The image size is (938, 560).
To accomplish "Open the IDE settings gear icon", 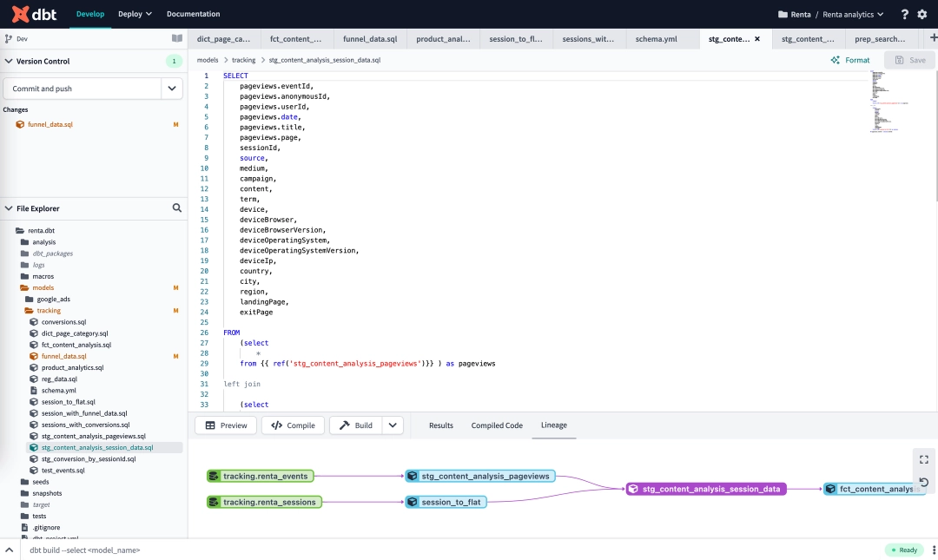I will point(923,13).
